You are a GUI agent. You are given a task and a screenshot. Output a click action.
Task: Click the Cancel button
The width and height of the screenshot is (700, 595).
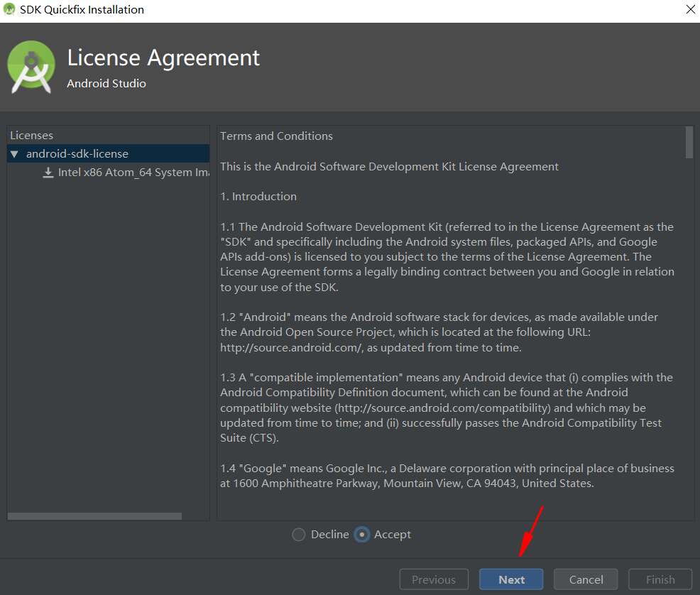tap(586, 579)
